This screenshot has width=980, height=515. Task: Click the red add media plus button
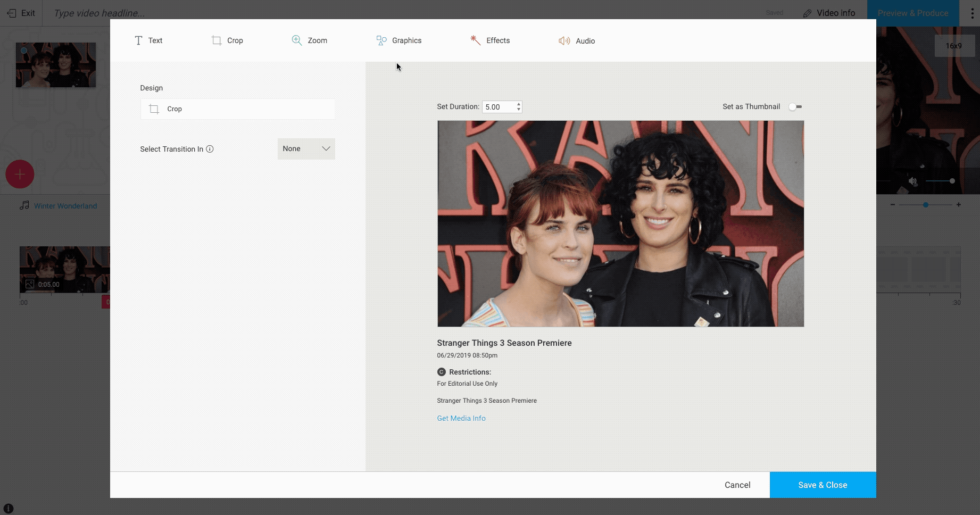20,174
